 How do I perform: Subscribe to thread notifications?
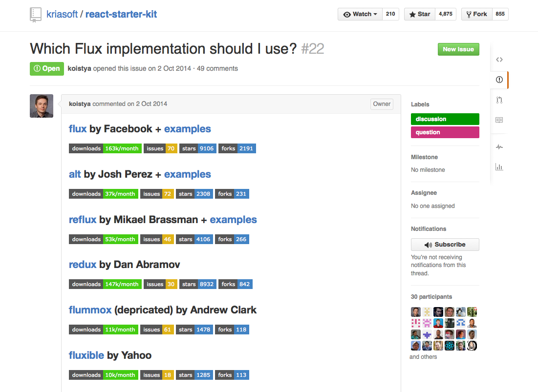[x=445, y=245]
